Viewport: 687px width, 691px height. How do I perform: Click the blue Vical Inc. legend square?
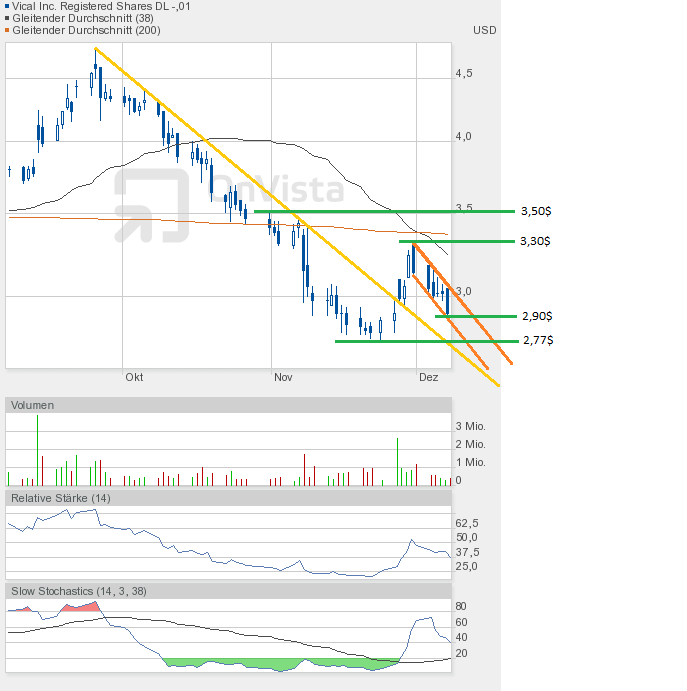pos(9,7)
